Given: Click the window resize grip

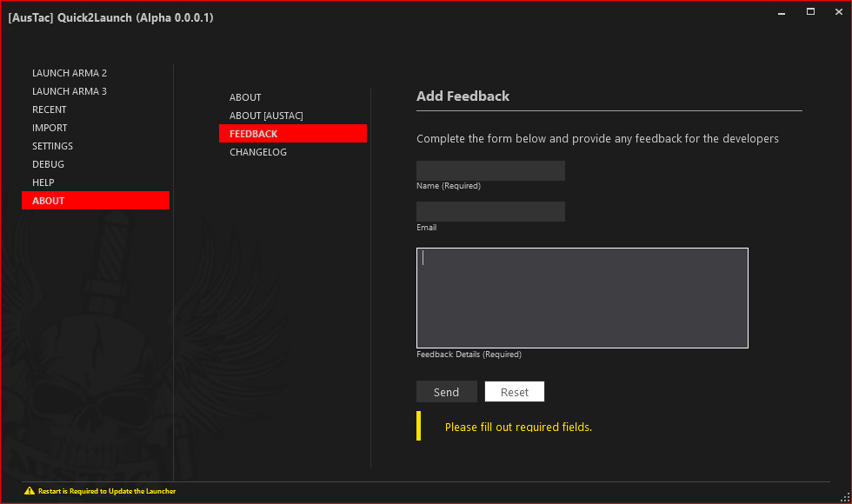Looking at the screenshot, I should pyautogui.click(x=845, y=497).
